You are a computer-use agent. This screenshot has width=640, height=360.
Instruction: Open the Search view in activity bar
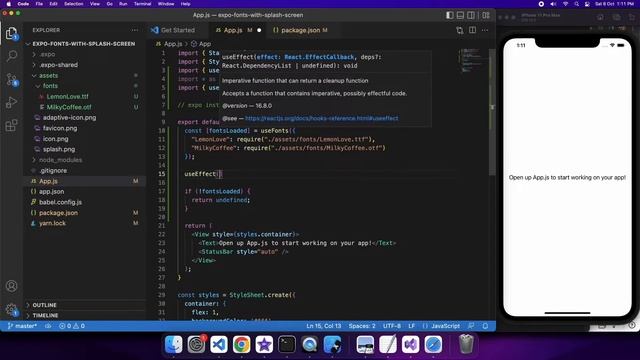point(11,56)
